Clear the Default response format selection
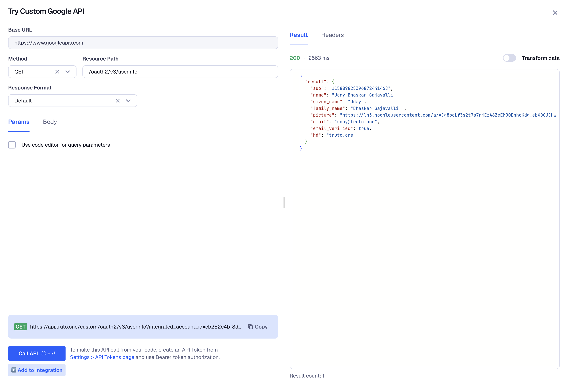Image resolution: width=567 pixels, height=392 pixels. point(118,101)
